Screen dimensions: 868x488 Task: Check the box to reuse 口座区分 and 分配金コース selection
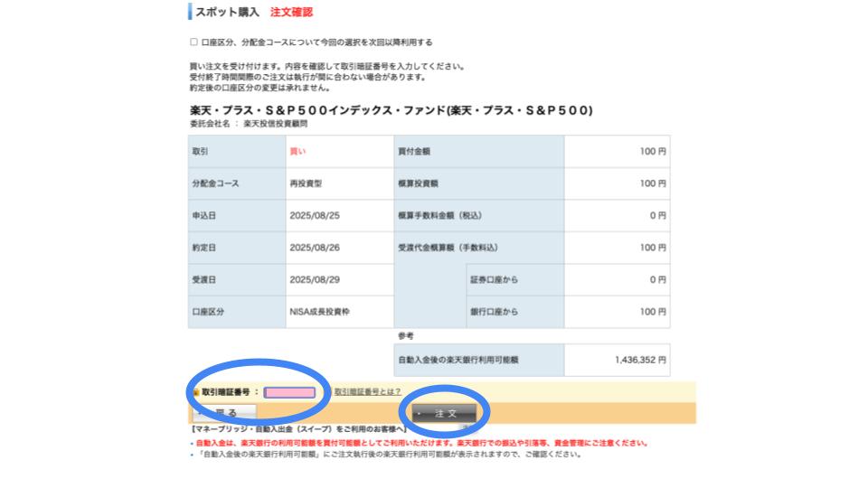(x=193, y=42)
